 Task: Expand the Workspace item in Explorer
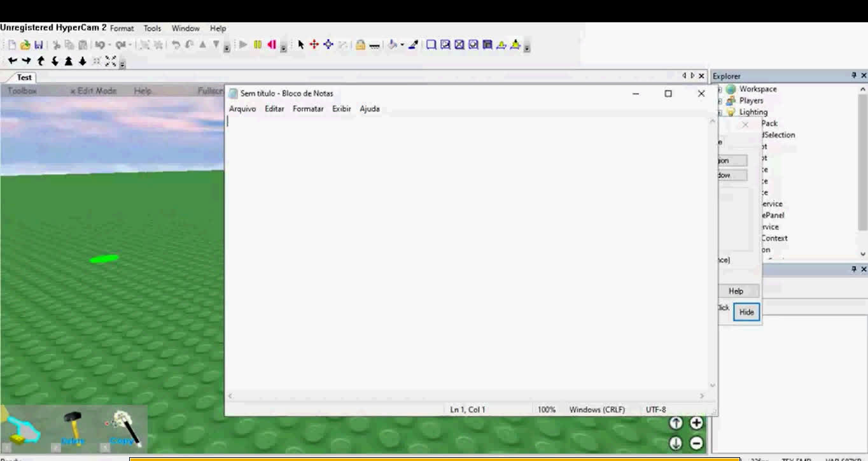[x=722, y=89]
